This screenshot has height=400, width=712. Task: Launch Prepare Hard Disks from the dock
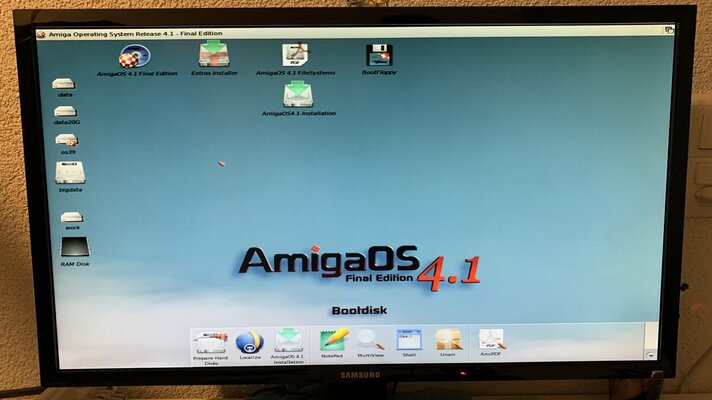tap(210, 343)
